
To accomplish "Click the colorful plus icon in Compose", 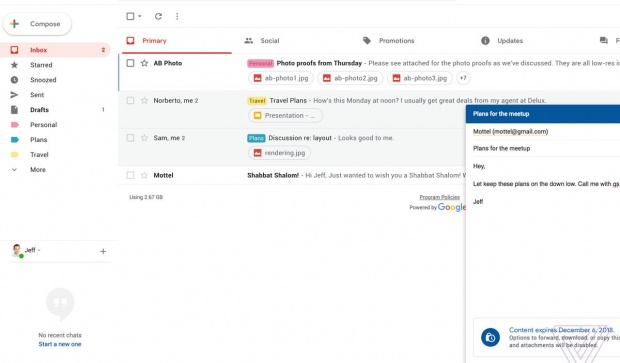I will (15, 24).
